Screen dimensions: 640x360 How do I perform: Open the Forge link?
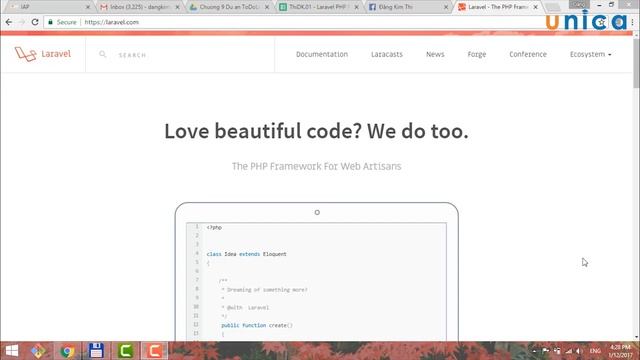[477, 54]
